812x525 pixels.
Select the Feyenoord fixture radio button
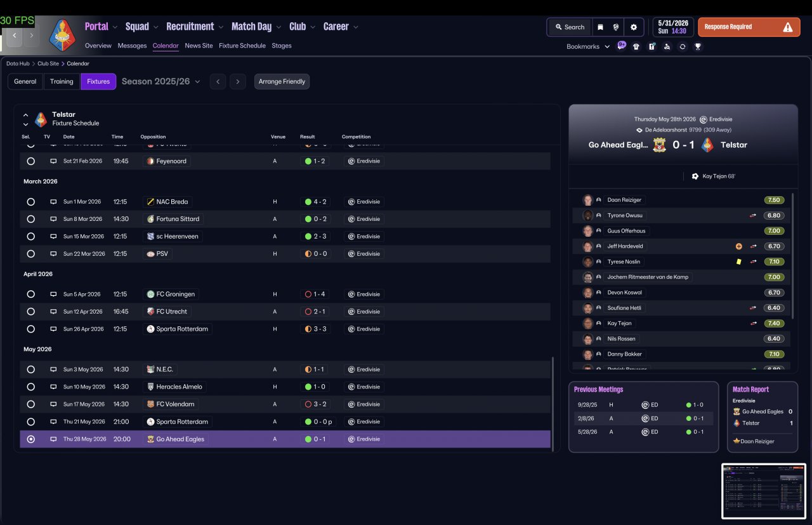point(30,161)
